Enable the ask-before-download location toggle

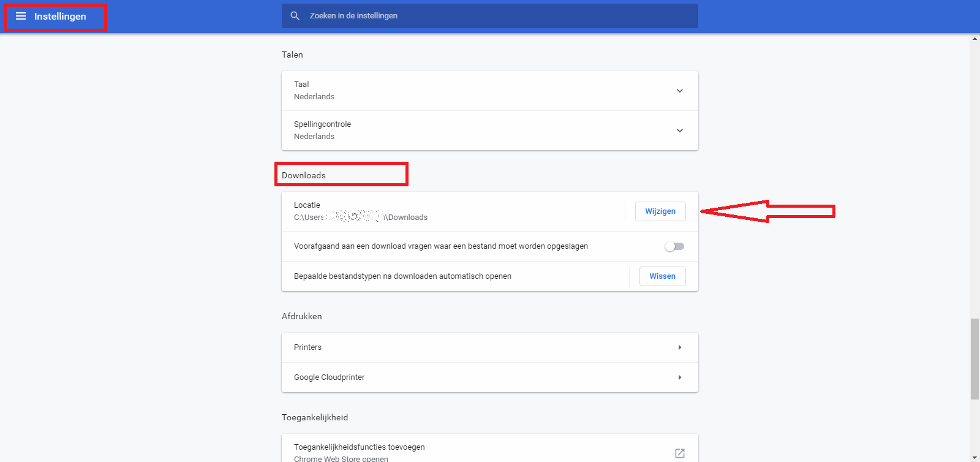(x=674, y=246)
